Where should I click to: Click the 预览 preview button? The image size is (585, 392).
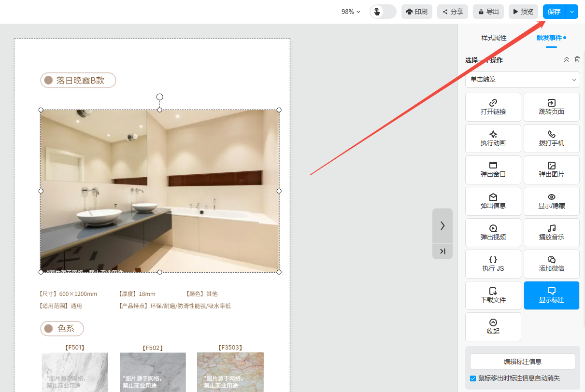click(x=523, y=12)
